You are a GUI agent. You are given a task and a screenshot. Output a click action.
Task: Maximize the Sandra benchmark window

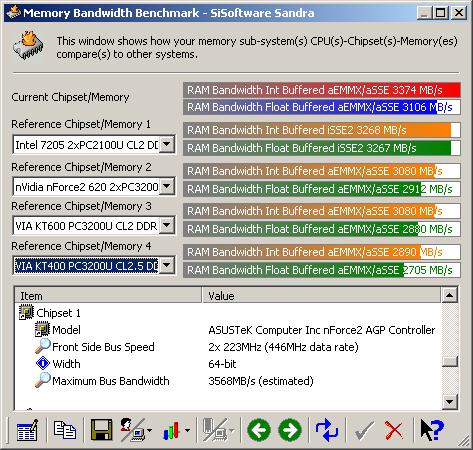click(440, 13)
